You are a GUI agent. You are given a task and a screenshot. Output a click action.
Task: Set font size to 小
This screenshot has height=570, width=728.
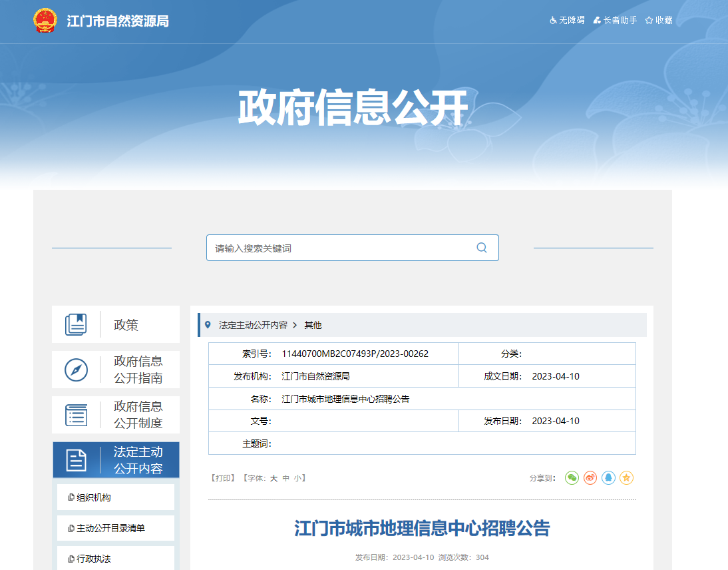pos(297,478)
